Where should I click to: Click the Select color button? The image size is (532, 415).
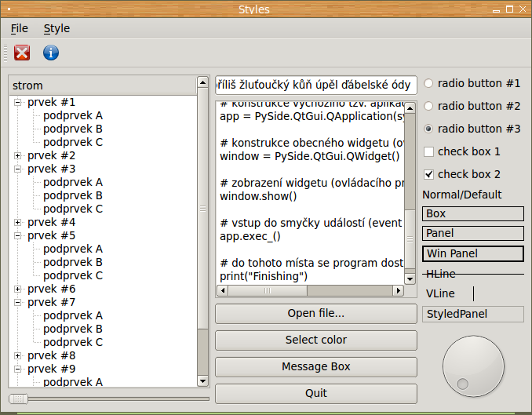coord(316,340)
